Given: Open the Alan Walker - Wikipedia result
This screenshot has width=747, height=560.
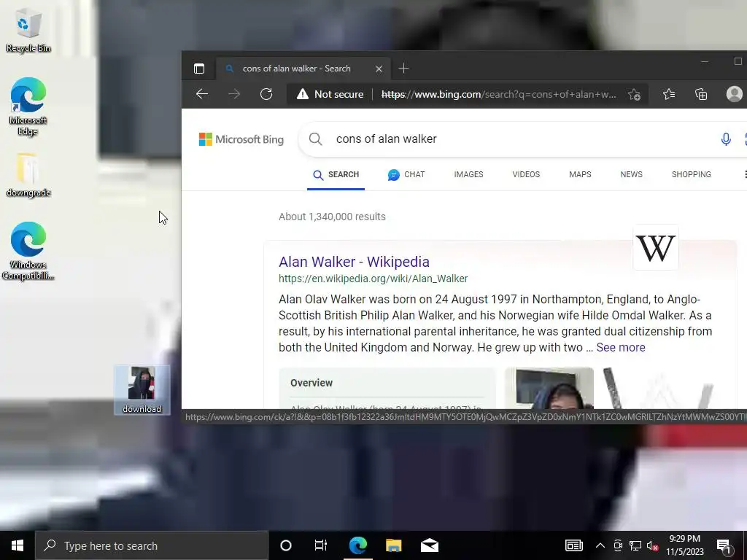Looking at the screenshot, I should 354,262.
